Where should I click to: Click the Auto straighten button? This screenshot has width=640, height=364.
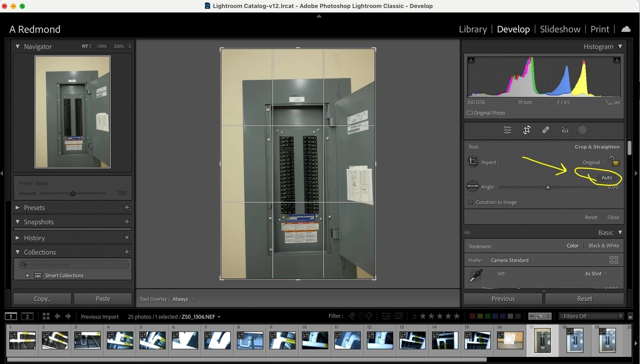[607, 177]
